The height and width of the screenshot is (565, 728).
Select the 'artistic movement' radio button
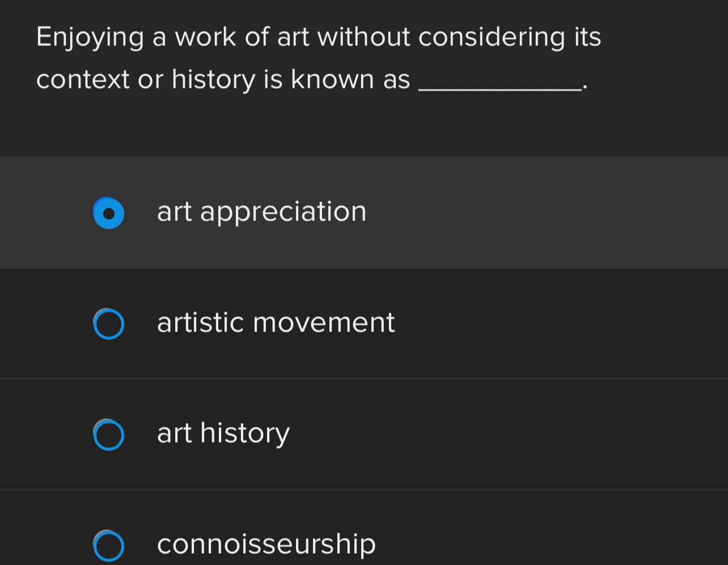tap(109, 324)
